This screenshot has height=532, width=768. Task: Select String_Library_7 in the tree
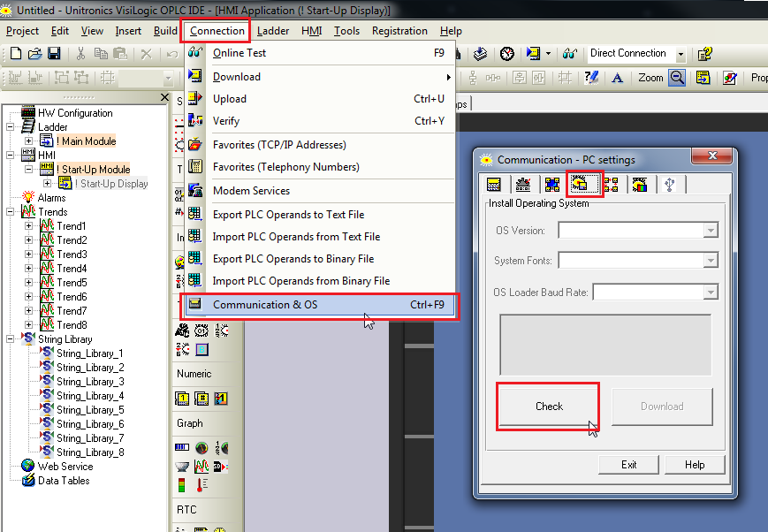pyautogui.click(x=90, y=438)
